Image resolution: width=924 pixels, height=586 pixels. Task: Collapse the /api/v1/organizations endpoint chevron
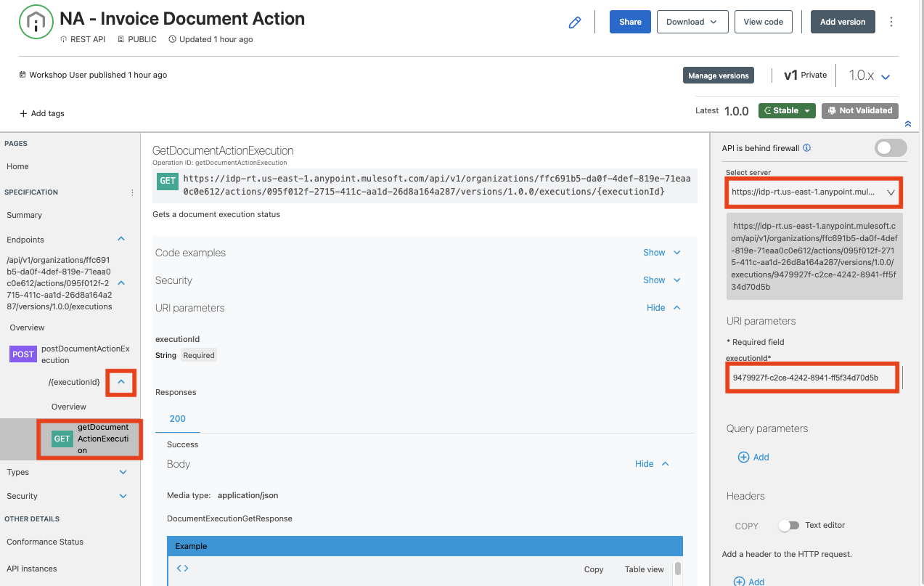121,282
